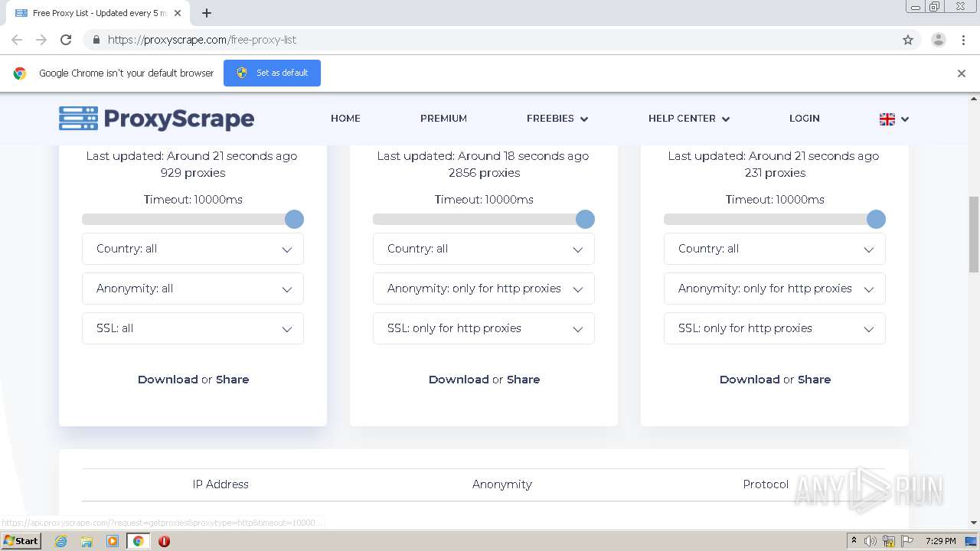The image size is (980, 551).
Task: Expand the FREEBIES menu
Action: (x=557, y=119)
